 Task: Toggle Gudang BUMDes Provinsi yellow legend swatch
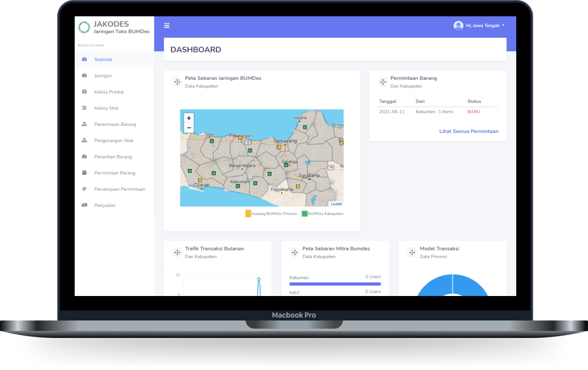point(248,213)
